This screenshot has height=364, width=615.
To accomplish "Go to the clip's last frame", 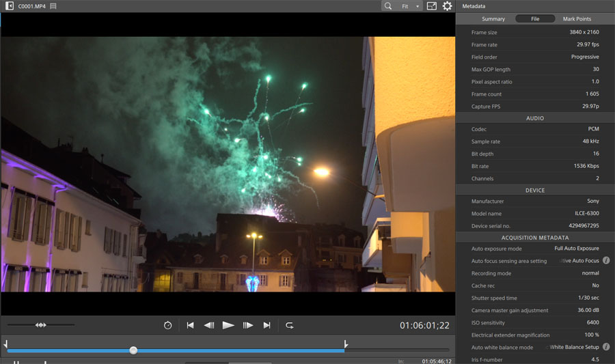I will [266, 325].
